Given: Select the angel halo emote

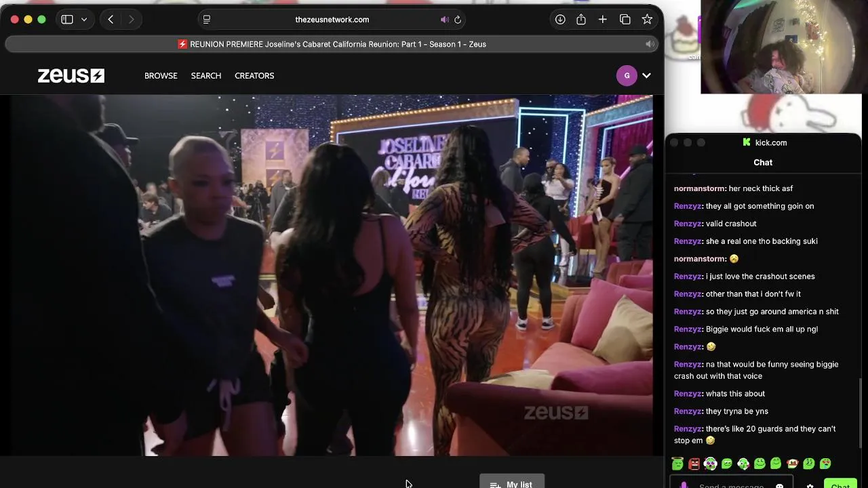Looking at the screenshot, I should [677, 464].
